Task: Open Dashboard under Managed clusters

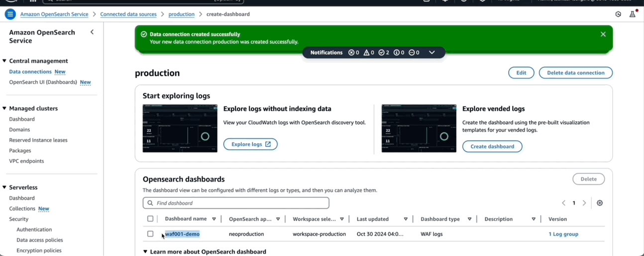Action: click(22, 119)
